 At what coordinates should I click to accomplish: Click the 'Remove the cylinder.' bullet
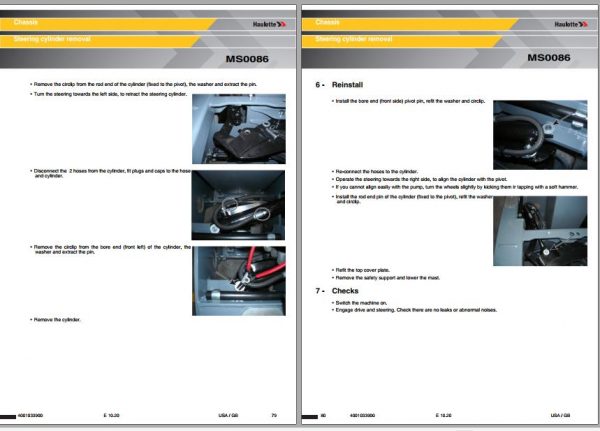[x=55, y=320]
